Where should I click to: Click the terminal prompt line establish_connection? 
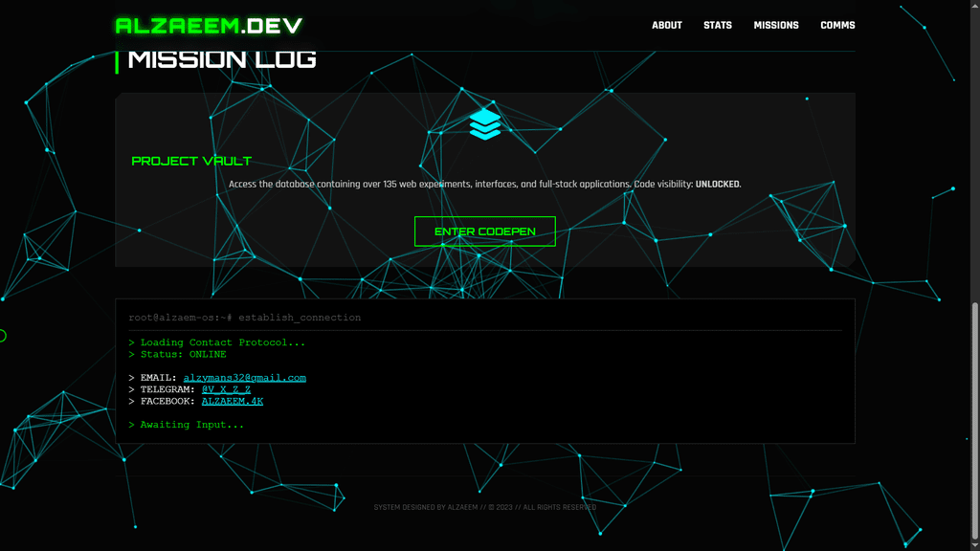click(x=245, y=318)
